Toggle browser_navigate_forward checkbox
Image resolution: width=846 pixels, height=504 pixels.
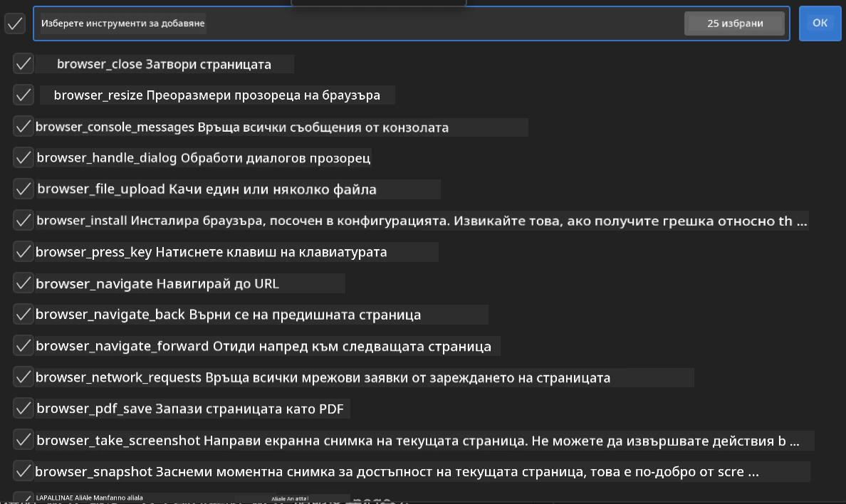(23, 345)
